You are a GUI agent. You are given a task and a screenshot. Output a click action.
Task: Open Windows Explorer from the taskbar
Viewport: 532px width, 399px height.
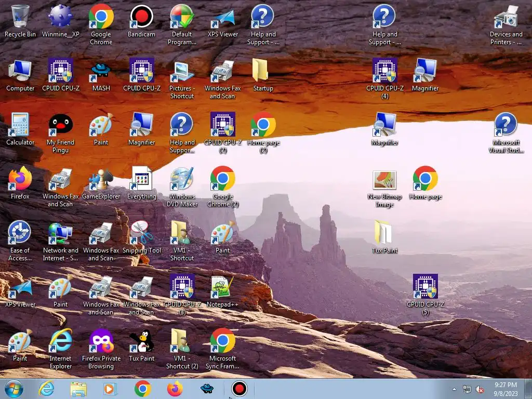click(x=78, y=389)
